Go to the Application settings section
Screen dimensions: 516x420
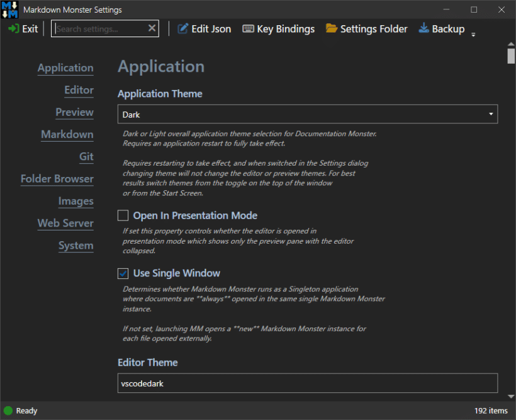pyautogui.click(x=65, y=68)
